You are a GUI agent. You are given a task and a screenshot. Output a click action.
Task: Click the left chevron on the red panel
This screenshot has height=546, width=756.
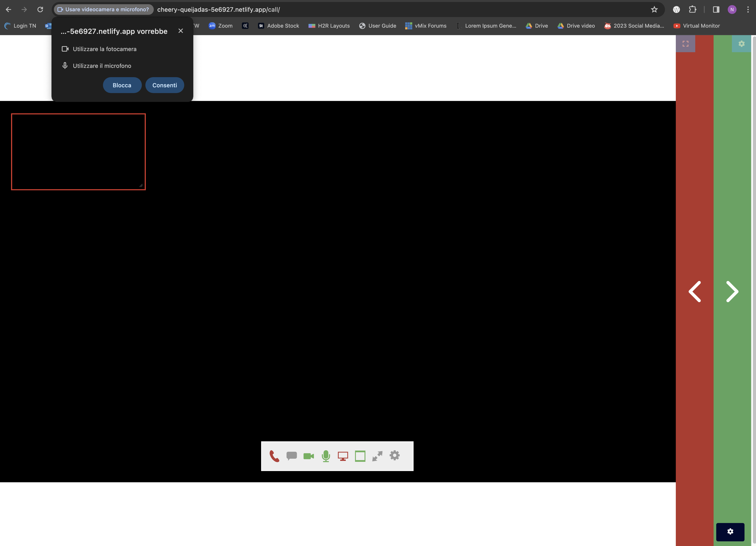tap(695, 291)
